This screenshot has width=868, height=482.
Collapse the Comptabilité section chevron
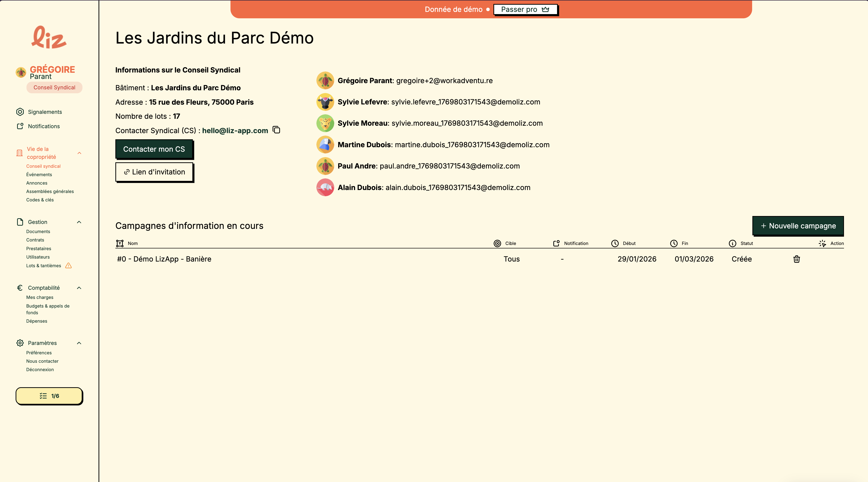click(x=79, y=288)
